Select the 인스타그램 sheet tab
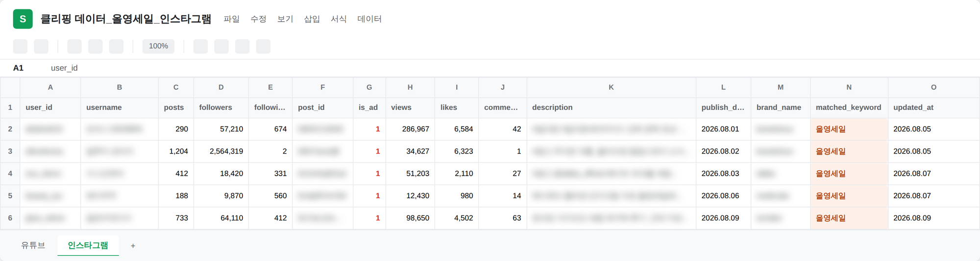The image size is (980, 261). (x=88, y=245)
